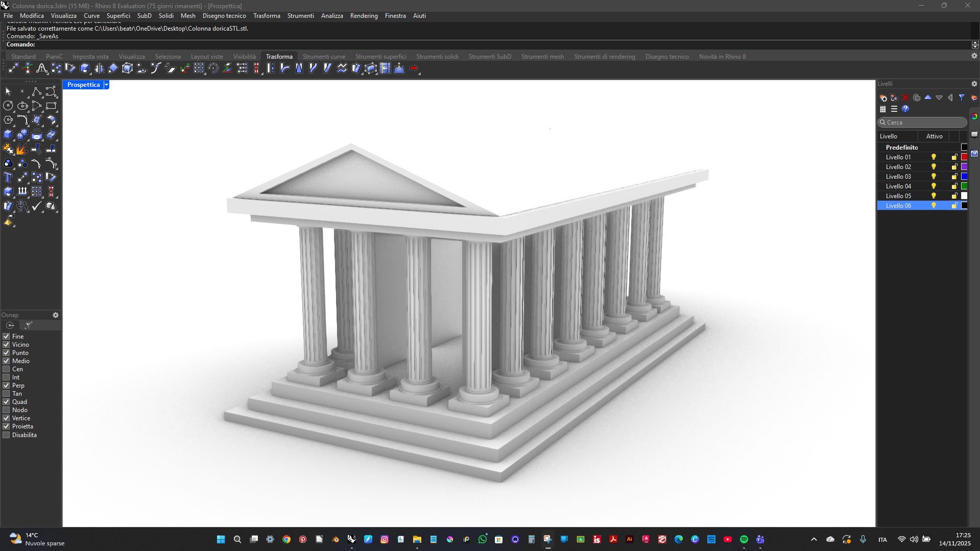The height and width of the screenshot is (551, 980).
Task: Lock the Livello 04 layer padlock
Action: click(954, 186)
